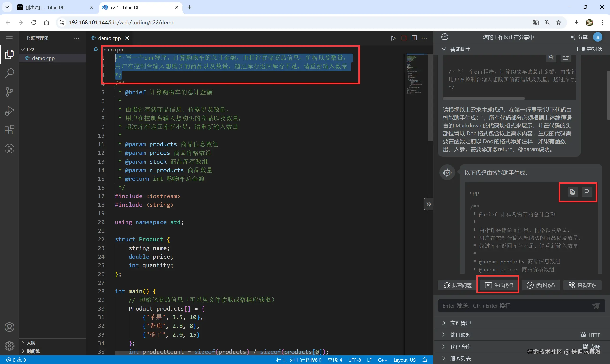Toggle notifications bell in status bar
The height and width of the screenshot is (364, 610).
click(x=425, y=360)
